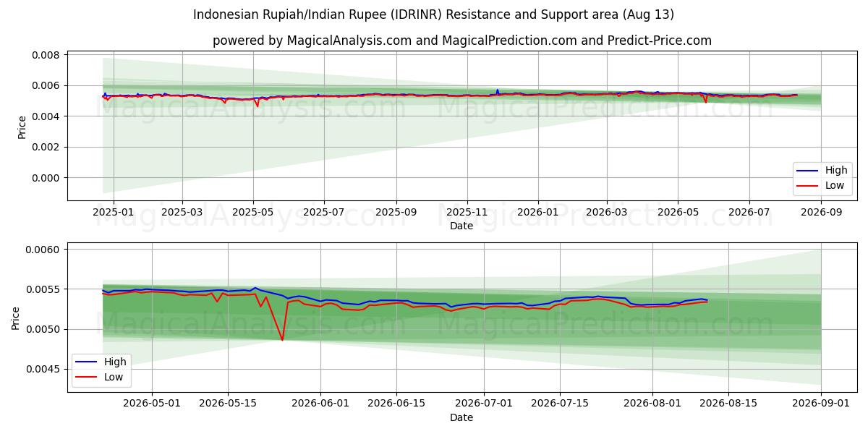The height and width of the screenshot is (434, 868).
Task: Click the bottom chart 'Date' x-axis label
Action: coord(461,417)
